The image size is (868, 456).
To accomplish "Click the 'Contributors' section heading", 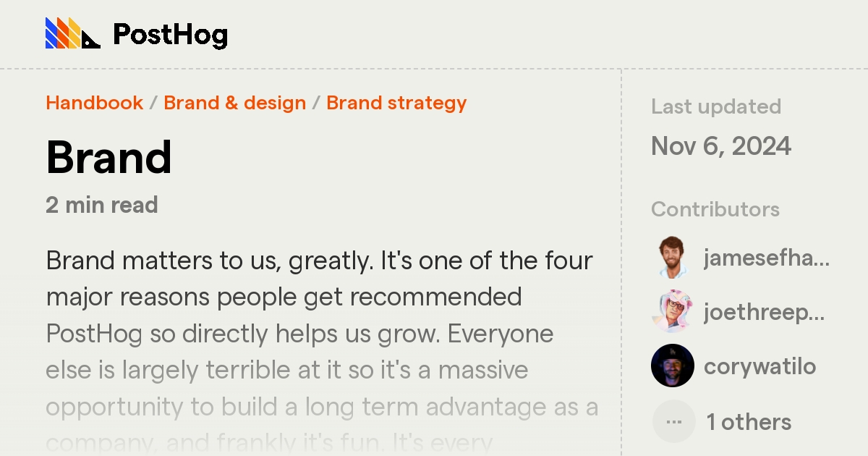I will tap(715, 210).
